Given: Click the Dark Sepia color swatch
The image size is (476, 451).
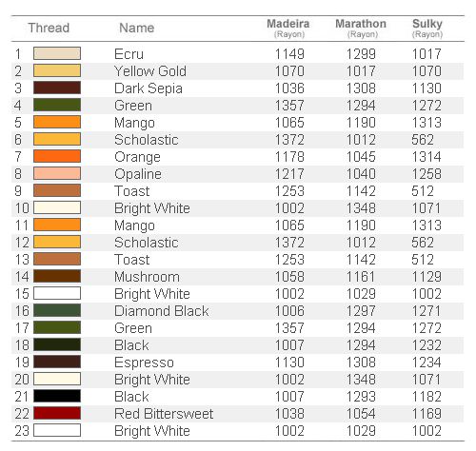Looking at the screenshot, I should [x=57, y=88].
